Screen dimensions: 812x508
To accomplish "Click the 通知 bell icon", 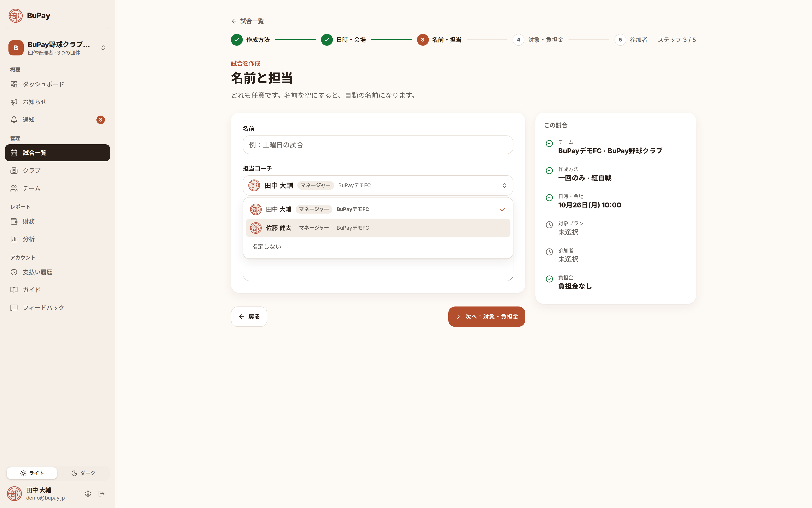I will [14, 120].
